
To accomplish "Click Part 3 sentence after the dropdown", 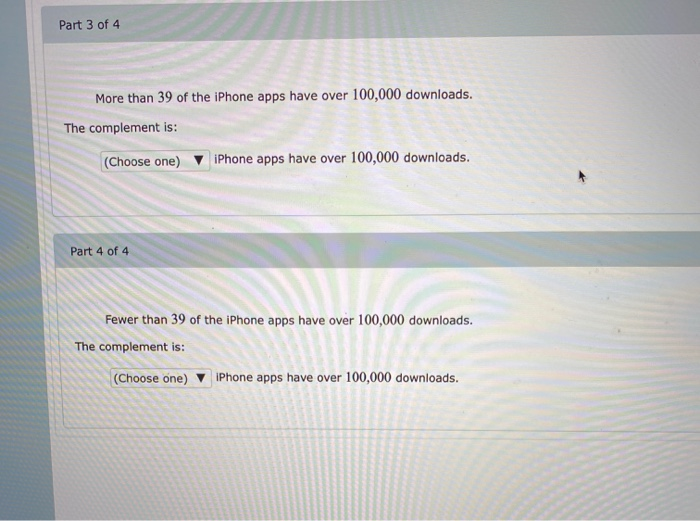I will coord(342,158).
